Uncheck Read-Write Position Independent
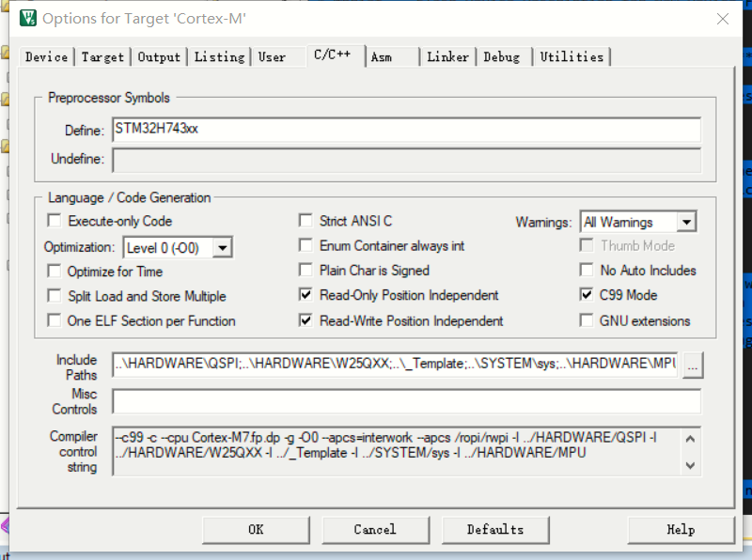752x560 pixels. pyautogui.click(x=305, y=320)
